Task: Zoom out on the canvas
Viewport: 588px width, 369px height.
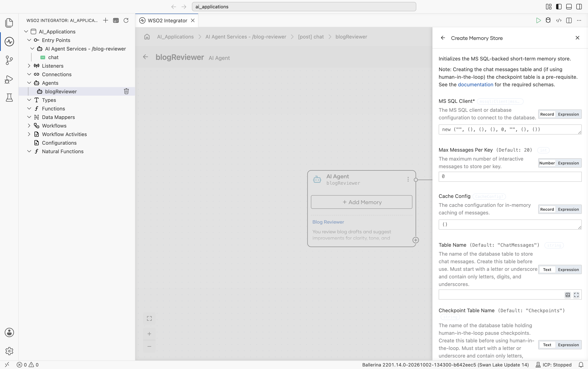Action: click(x=149, y=346)
